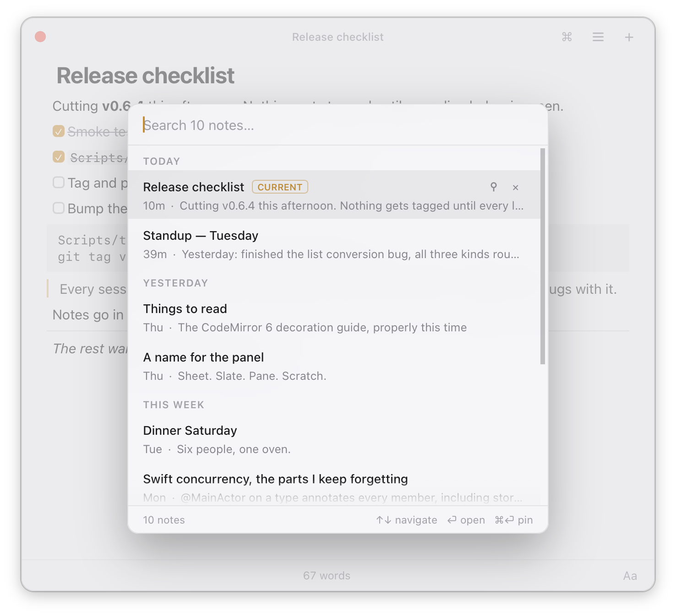Click the Every sess… quoted line in editor
Image resolution: width=676 pixels, height=616 pixels.
(93, 289)
